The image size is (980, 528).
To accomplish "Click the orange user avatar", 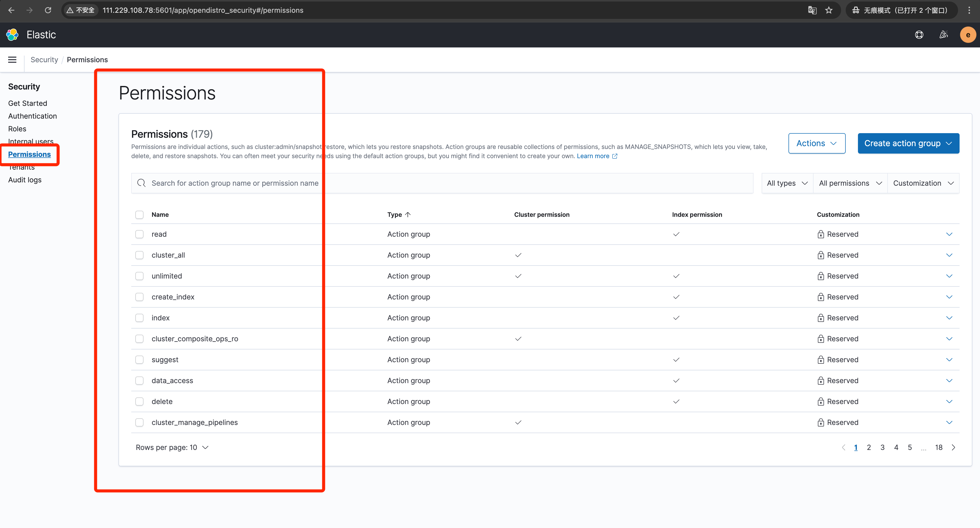I will (967, 35).
